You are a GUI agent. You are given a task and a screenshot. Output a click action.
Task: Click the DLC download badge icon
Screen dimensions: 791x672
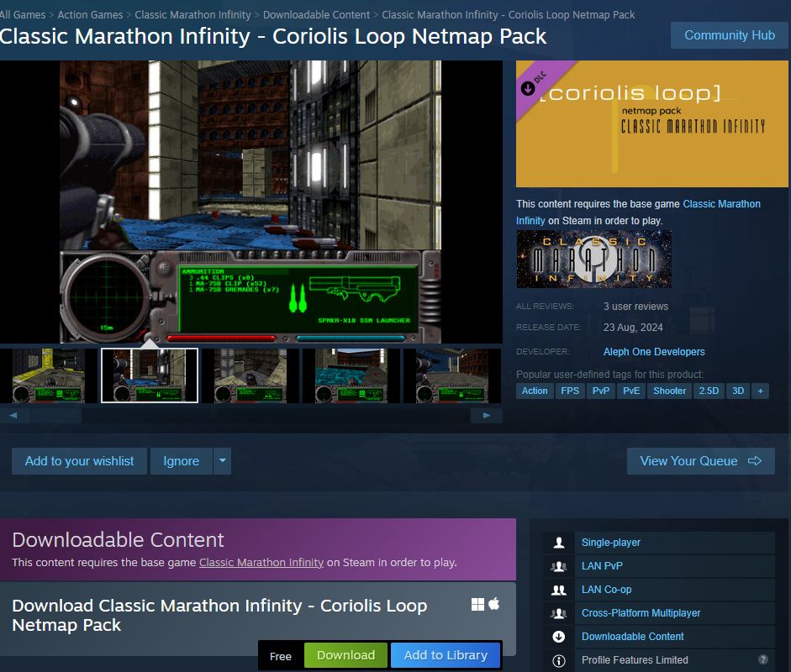(528, 89)
